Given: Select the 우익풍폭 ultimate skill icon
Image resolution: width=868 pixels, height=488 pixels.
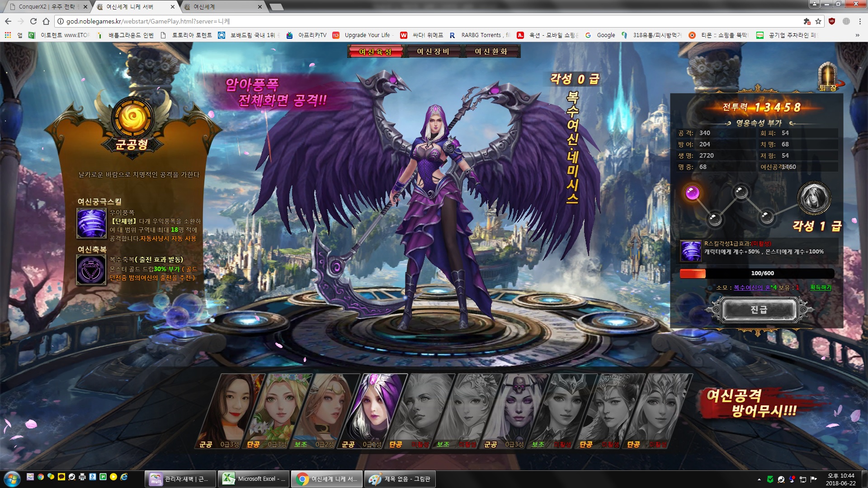Looking at the screenshot, I should [x=91, y=223].
